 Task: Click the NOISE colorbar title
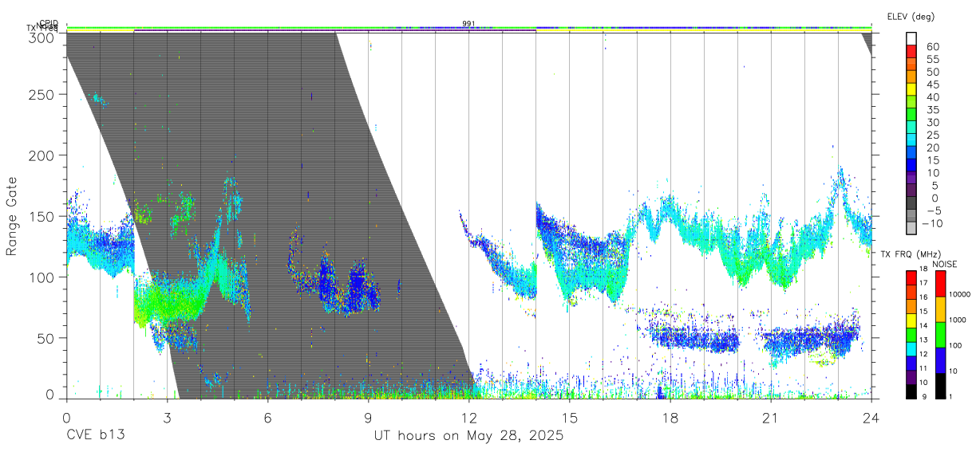[945, 264]
